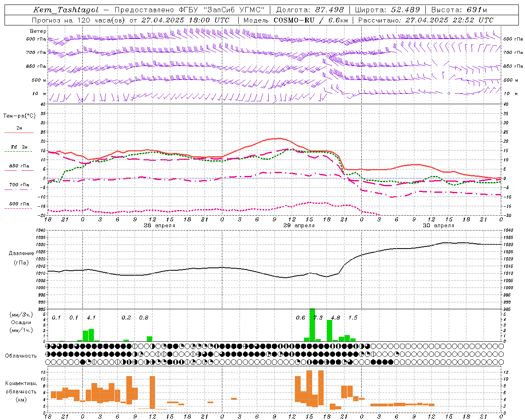Click the 850 гПа temperature legend entry
525x420 pixels.
click(19, 166)
